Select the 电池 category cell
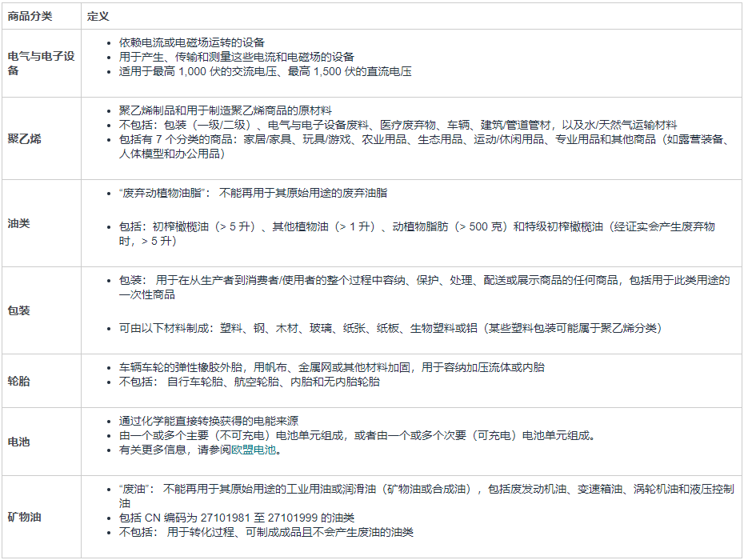This screenshot has height=560, width=744. click(19, 442)
